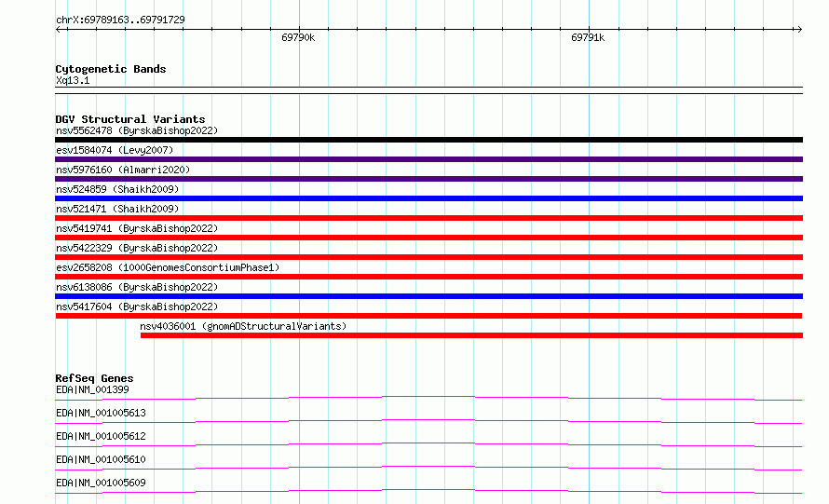
Task: Click the EDA|NM_001005609 magenta transcript line
Action: click(428, 491)
